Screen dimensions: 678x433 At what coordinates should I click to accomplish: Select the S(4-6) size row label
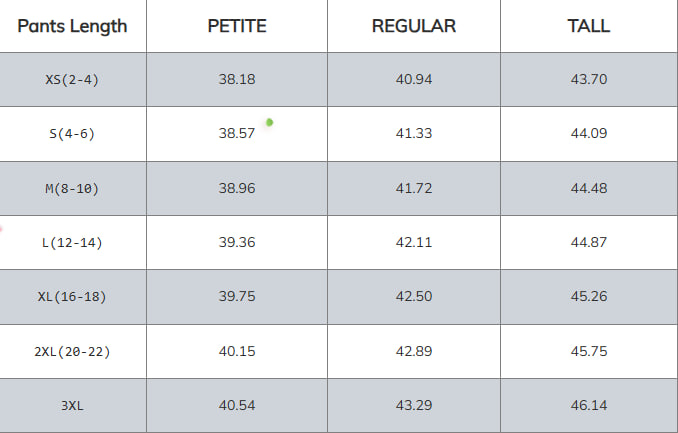coord(72,134)
